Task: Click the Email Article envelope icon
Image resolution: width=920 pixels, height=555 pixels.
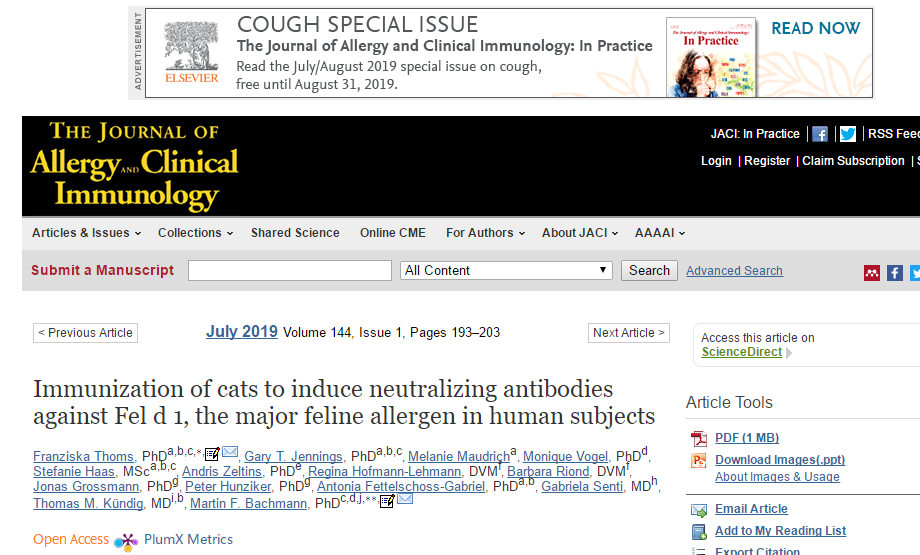Action: point(699,510)
